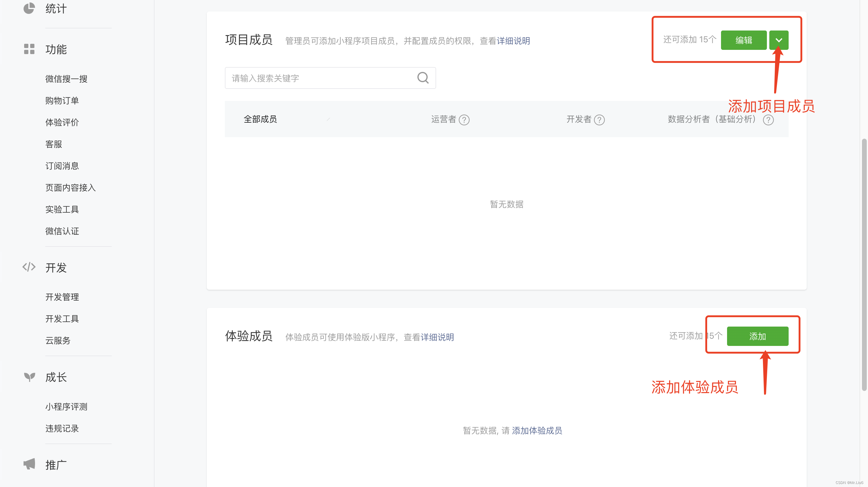
Task: Click the 统计 pie chart icon
Action: click(x=29, y=8)
